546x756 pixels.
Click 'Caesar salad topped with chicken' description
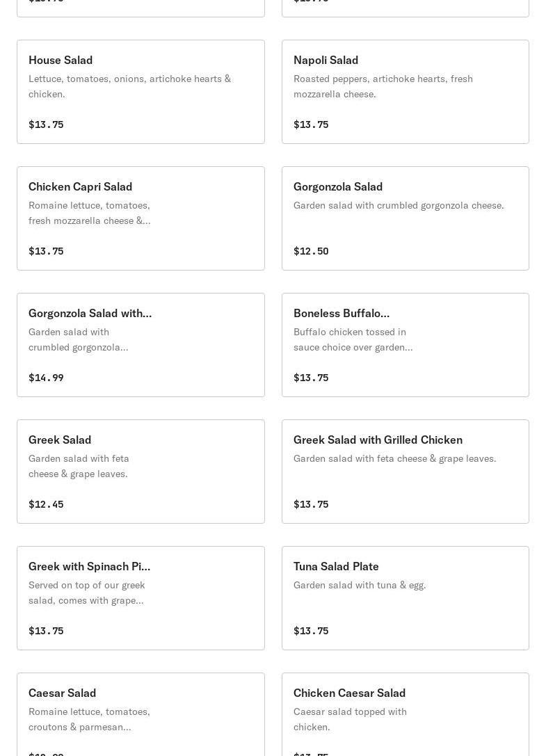350,719
